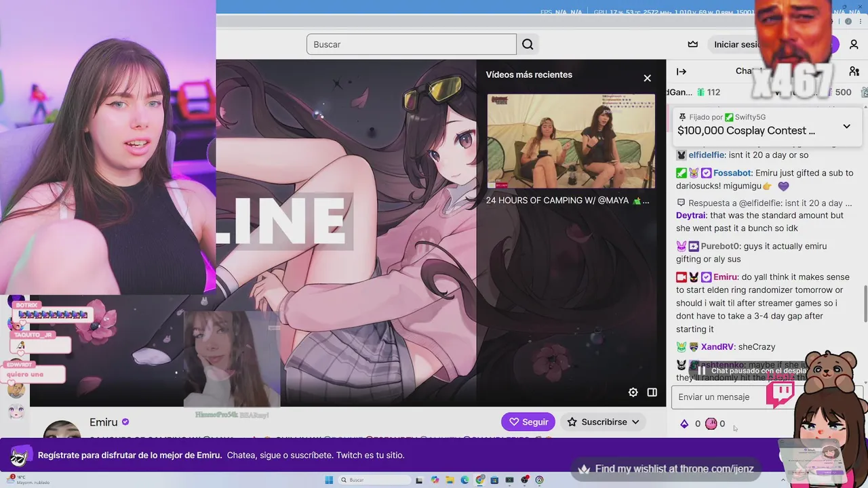
Task: Click the Twitch logo in the signup banner
Action: [20, 455]
